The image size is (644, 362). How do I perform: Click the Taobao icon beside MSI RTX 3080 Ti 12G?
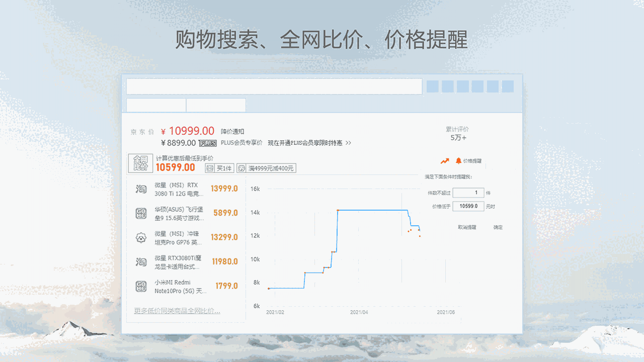[141, 189]
